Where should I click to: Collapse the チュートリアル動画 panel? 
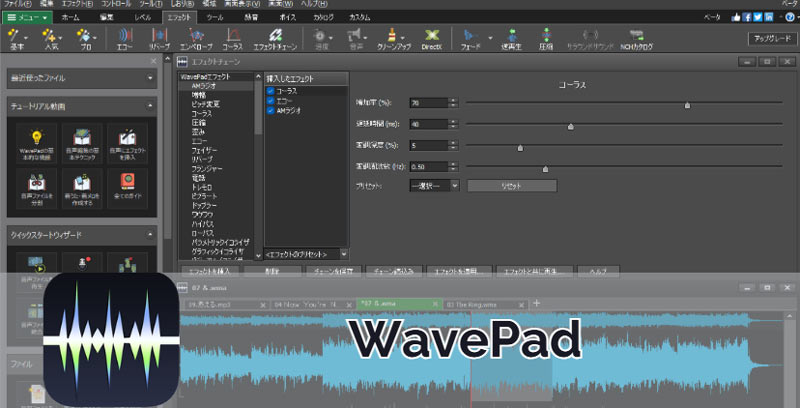(150, 107)
